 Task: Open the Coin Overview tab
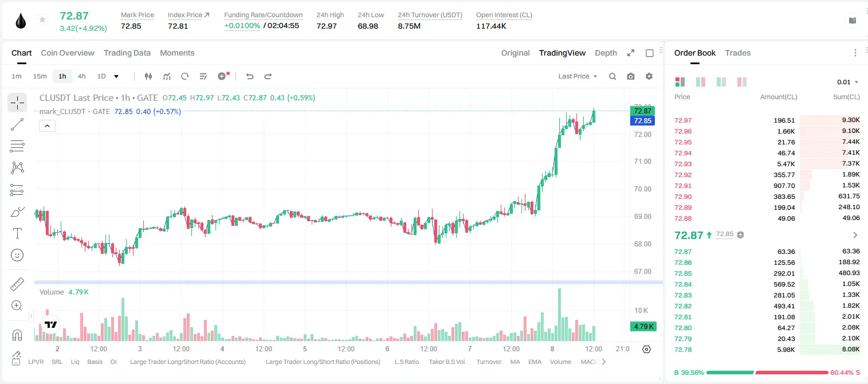coord(68,53)
